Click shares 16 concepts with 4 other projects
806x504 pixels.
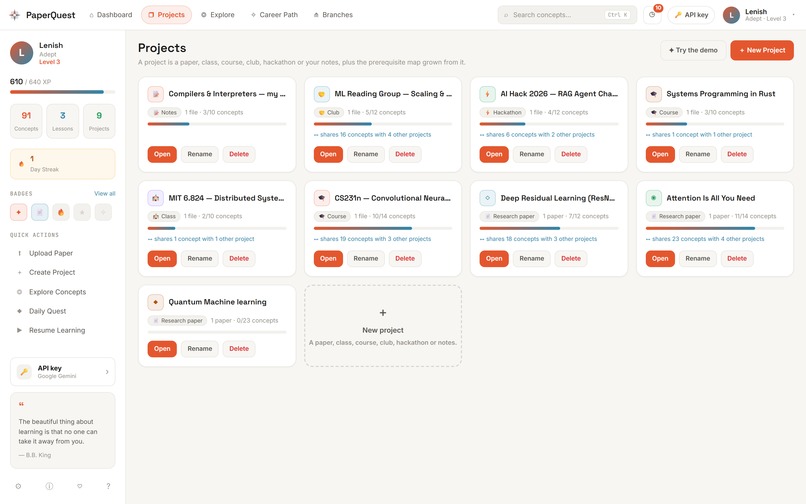pyautogui.click(x=372, y=135)
